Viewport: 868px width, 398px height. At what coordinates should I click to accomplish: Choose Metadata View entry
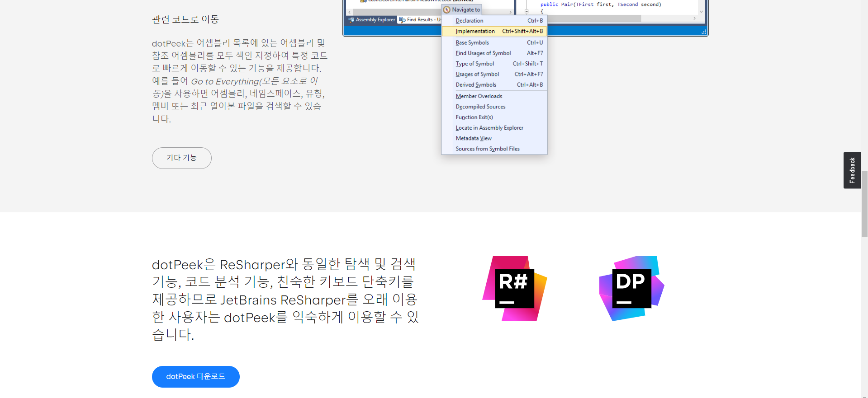click(x=494, y=138)
